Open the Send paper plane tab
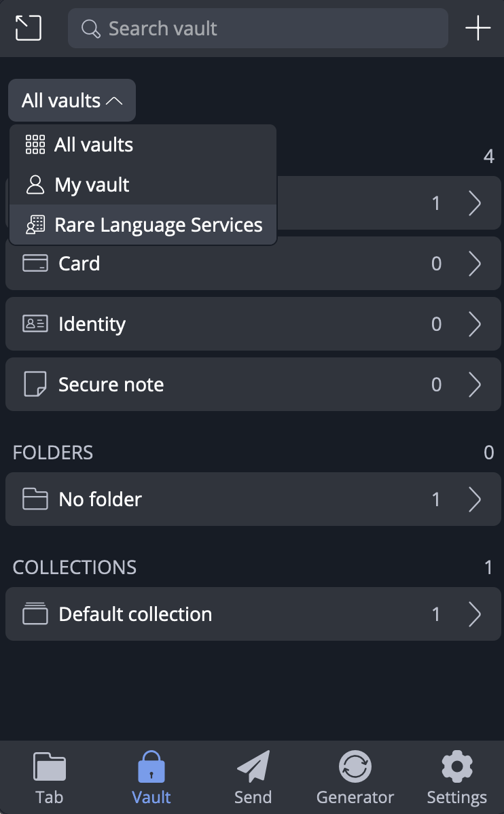The width and height of the screenshot is (504, 814). [x=253, y=768]
